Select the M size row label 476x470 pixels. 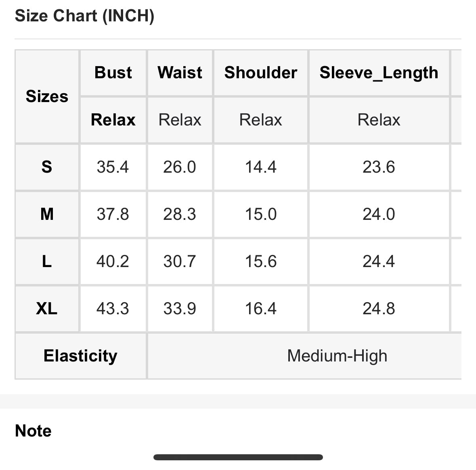pyautogui.click(x=47, y=214)
